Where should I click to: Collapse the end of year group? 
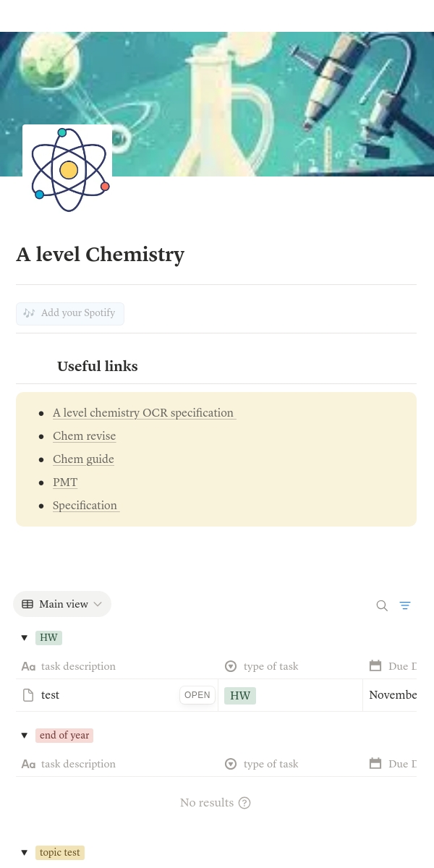point(25,736)
